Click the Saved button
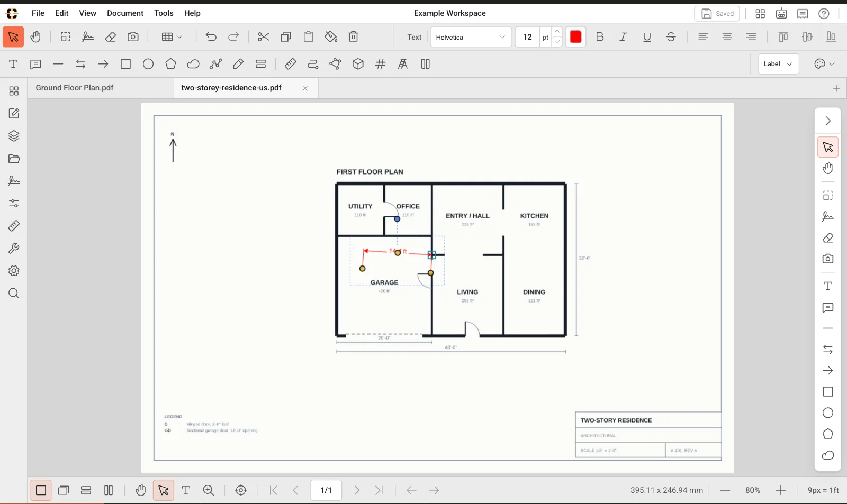The image size is (847, 504). (x=717, y=14)
